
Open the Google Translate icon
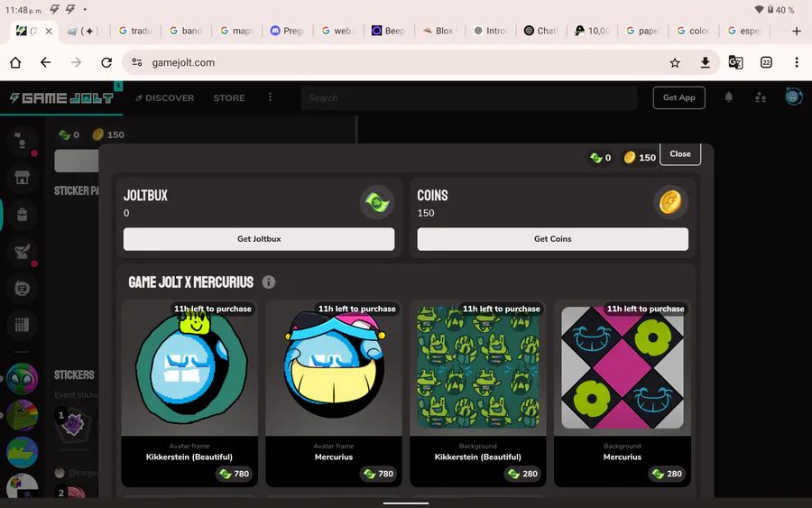coord(735,62)
